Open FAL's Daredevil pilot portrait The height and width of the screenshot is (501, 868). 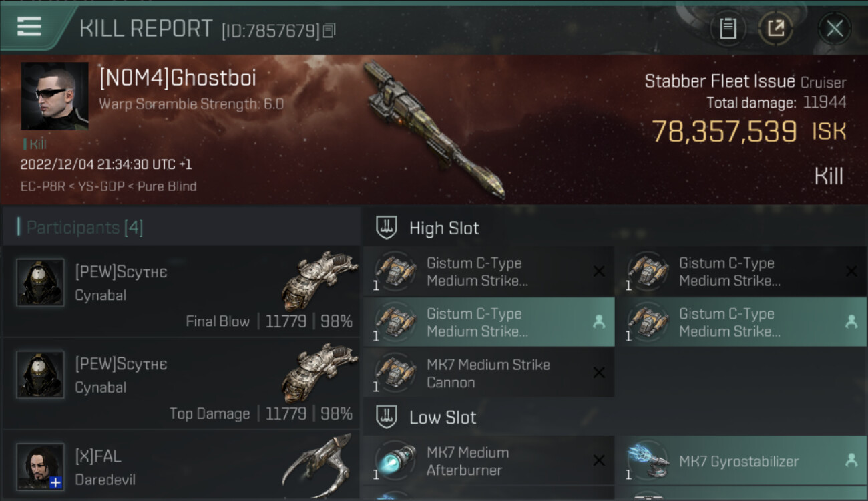pos(40,467)
